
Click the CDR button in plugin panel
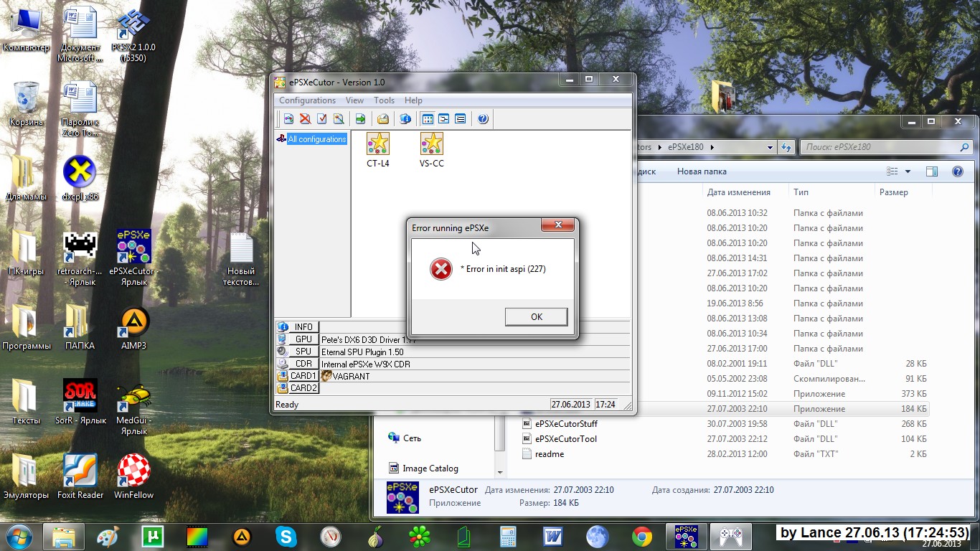(298, 364)
